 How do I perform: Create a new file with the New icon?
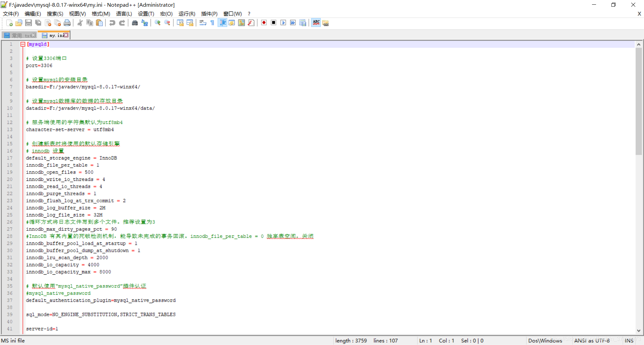[9, 23]
